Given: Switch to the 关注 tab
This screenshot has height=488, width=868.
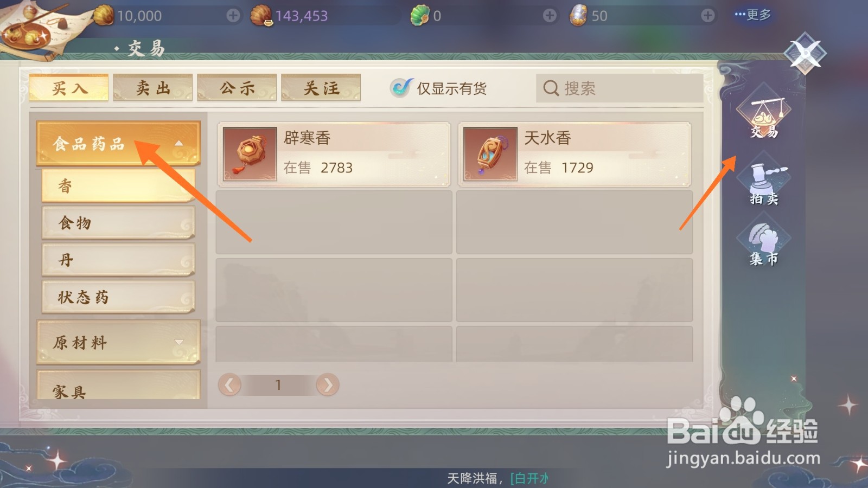Looking at the screenshot, I should click(x=321, y=88).
